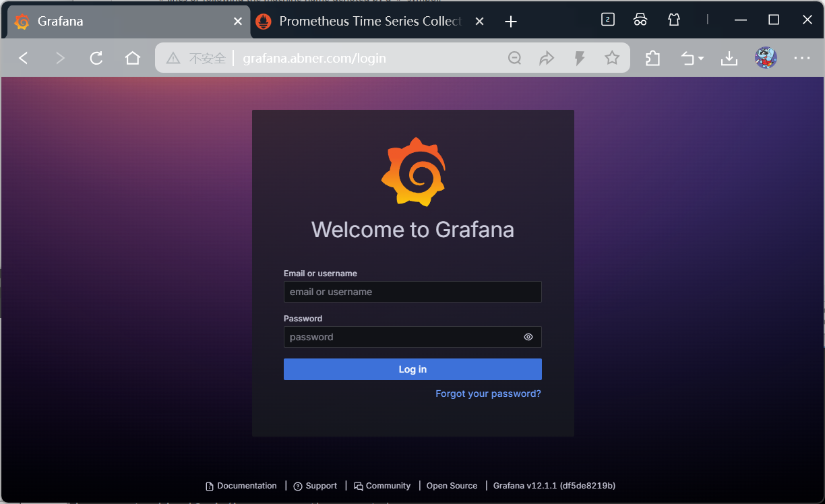
Task: Switch to Prometheus Time Series tab
Action: (x=369, y=22)
